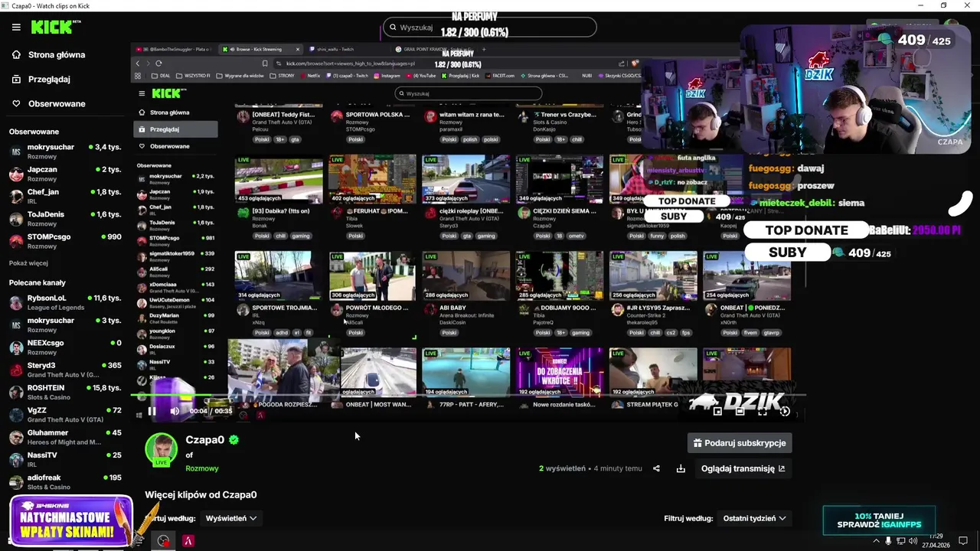Seek on the clip progress bar
Image resolution: width=980 pixels, height=551 pixels.
pyautogui.click(x=469, y=396)
